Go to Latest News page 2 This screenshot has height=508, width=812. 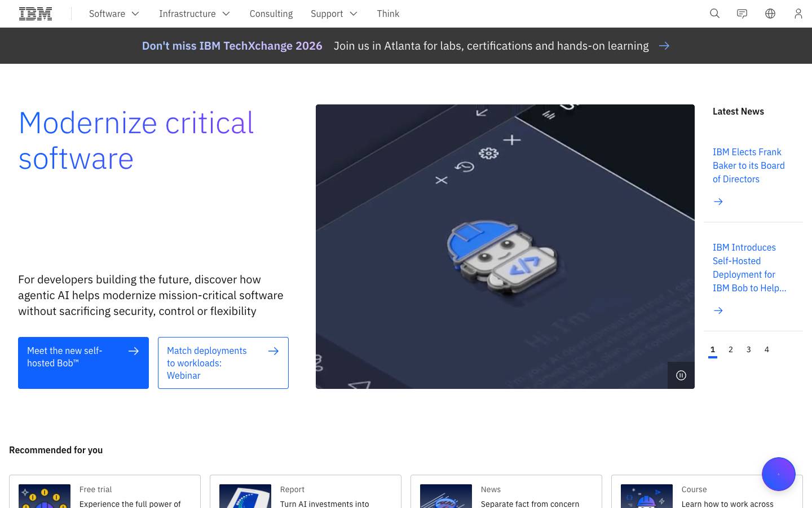731,349
